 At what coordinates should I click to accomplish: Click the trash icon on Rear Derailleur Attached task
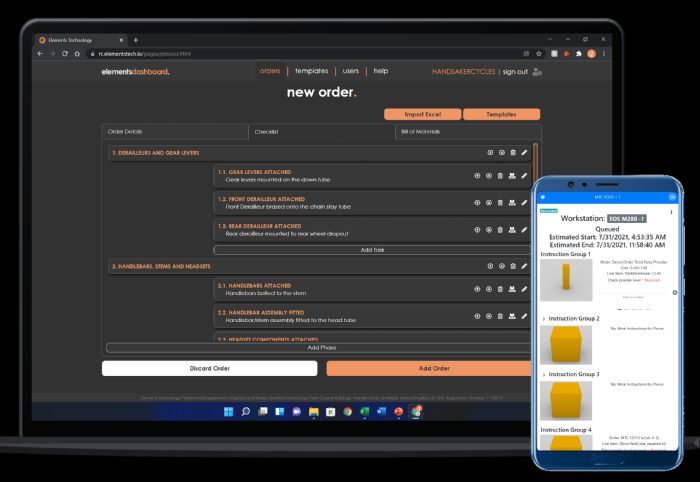500,230
